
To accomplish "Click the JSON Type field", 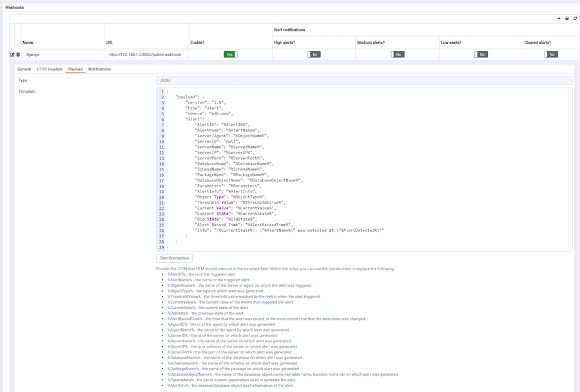I will [364, 80].
